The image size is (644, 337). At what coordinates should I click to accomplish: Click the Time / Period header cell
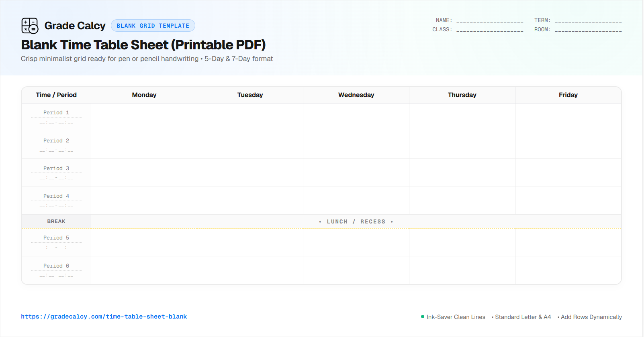pos(56,95)
